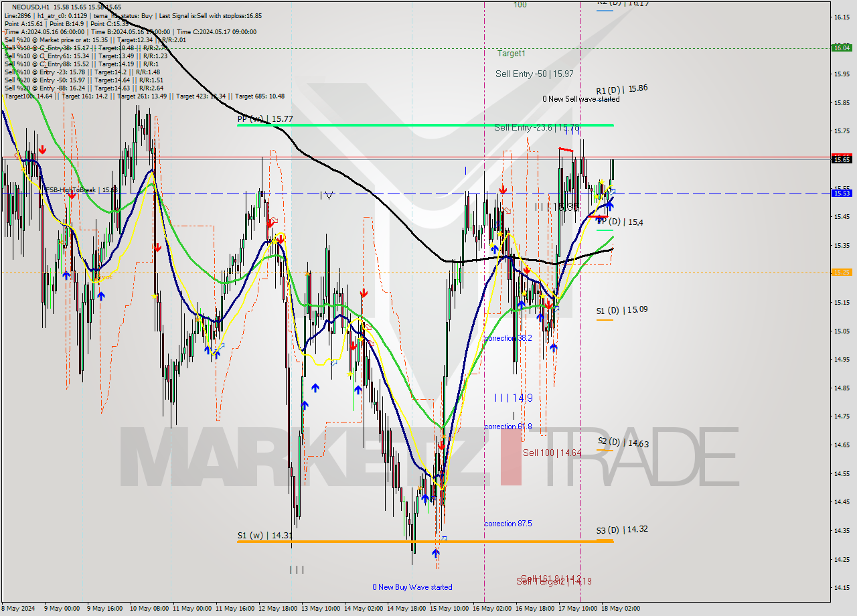Click the green weekly pivot line at 15.77
This screenshot has width=857, height=616.
pos(425,125)
